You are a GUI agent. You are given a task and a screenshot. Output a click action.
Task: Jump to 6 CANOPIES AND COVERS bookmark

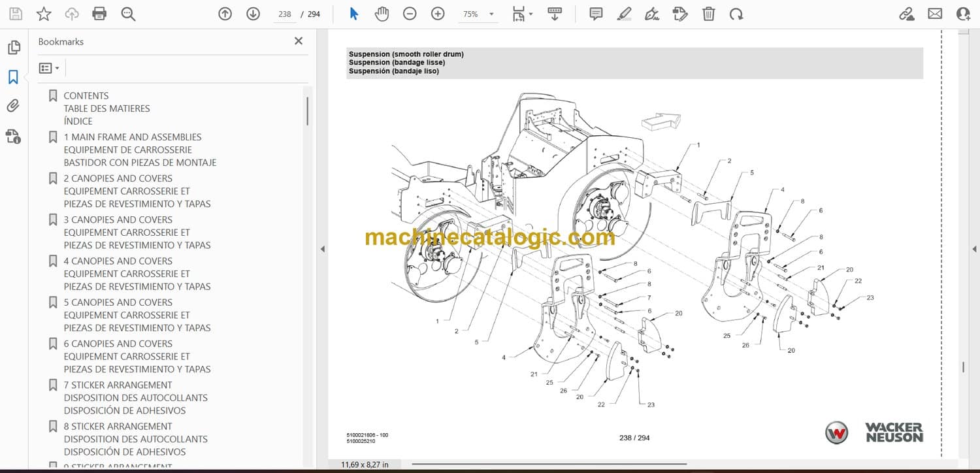point(137,356)
